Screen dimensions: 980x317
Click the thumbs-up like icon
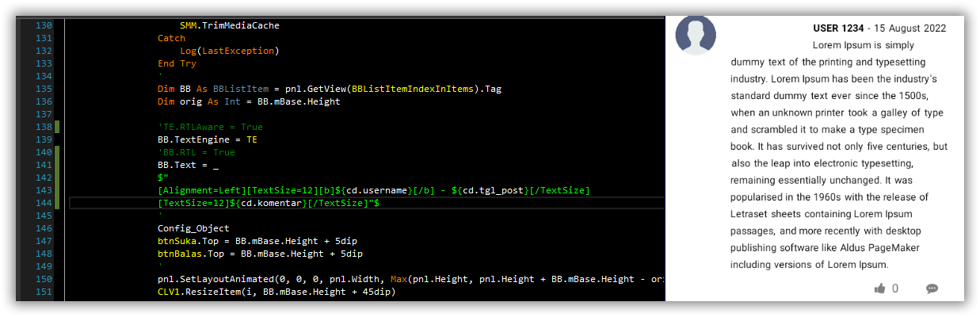coord(879,288)
